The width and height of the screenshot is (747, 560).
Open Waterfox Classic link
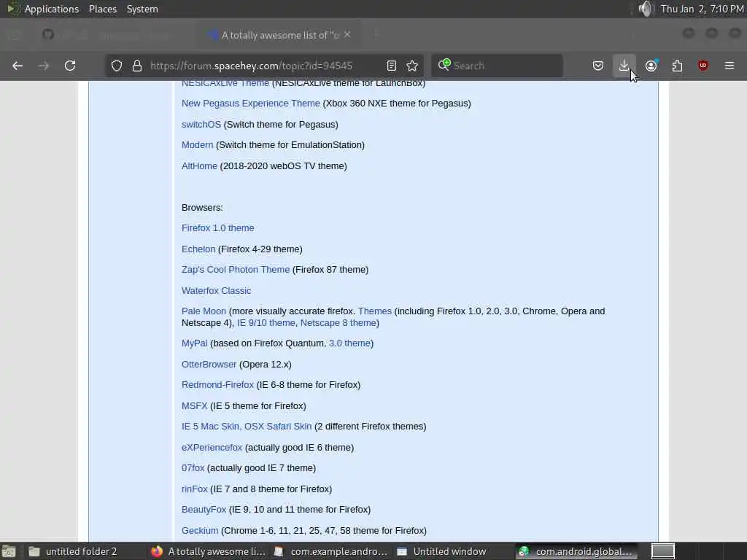click(216, 290)
